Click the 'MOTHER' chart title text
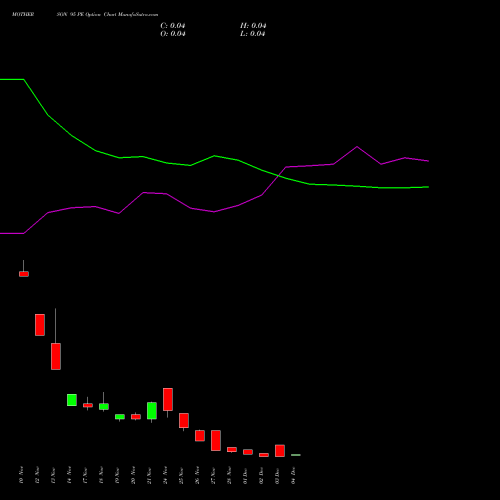Screen dimensions: 500x500 pos(23,14)
